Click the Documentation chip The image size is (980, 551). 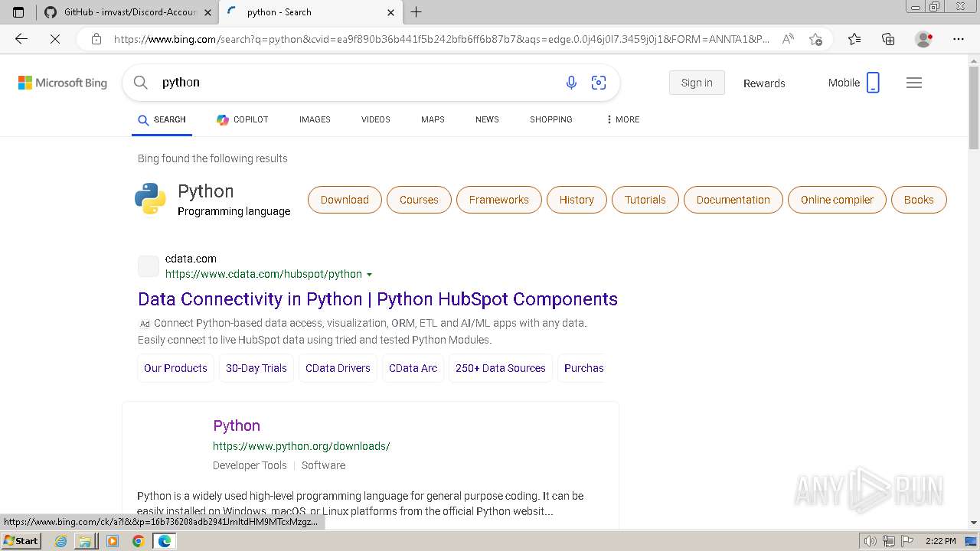click(733, 200)
